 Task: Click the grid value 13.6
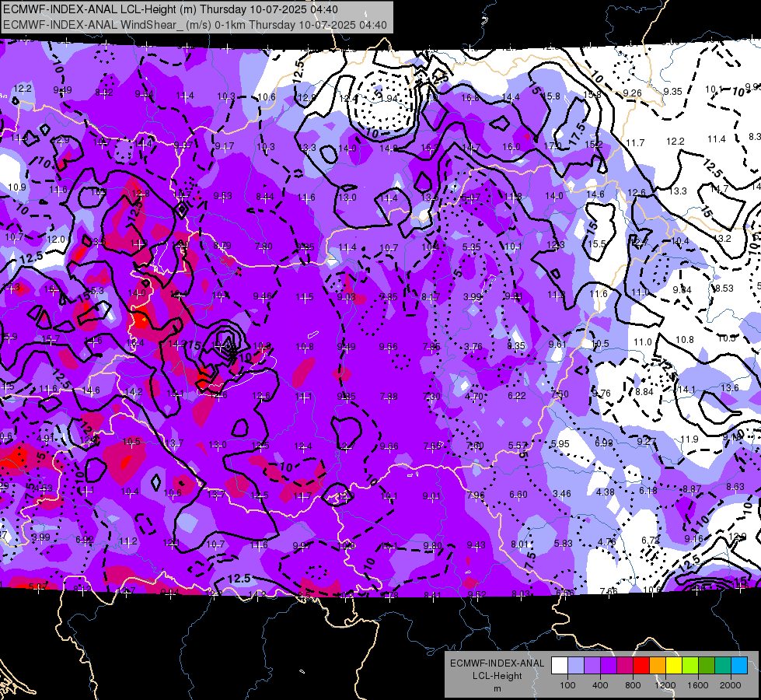coord(730,387)
